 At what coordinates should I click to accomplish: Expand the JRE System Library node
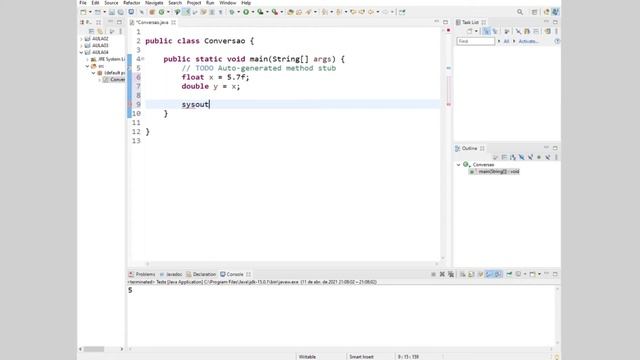point(87,59)
